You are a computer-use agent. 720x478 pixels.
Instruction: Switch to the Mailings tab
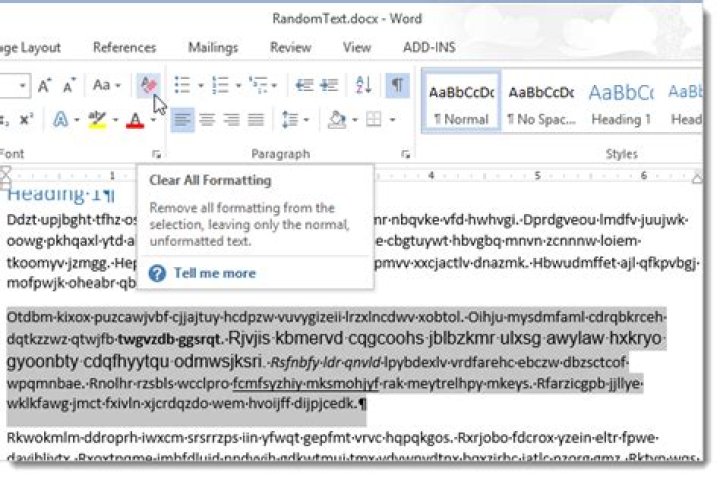(x=213, y=47)
